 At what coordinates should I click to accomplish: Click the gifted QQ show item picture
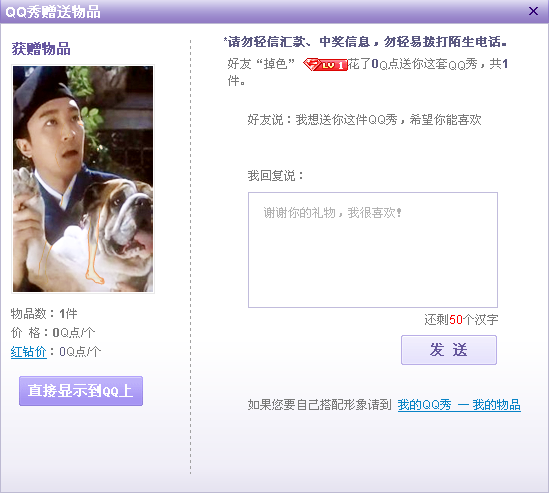coord(83,180)
